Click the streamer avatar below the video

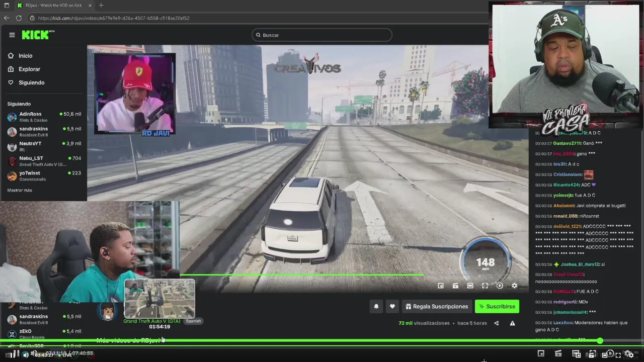click(107, 311)
